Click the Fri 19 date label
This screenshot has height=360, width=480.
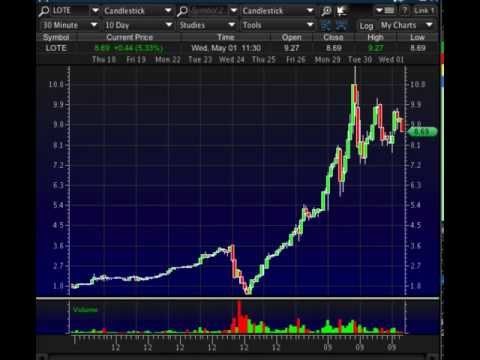click(136, 60)
